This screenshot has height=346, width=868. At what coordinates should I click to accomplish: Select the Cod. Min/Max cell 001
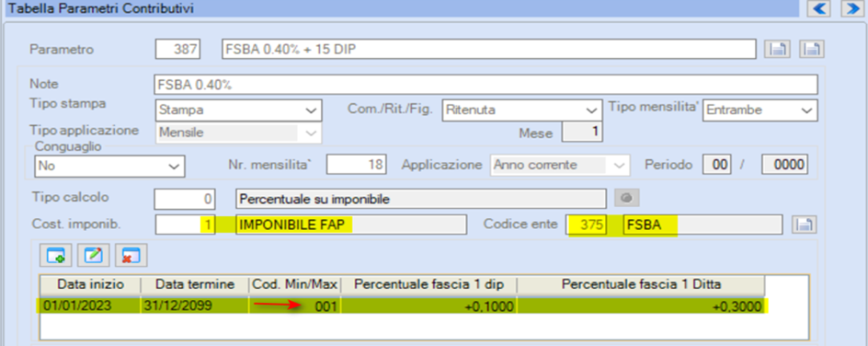pyautogui.click(x=295, y=306)
